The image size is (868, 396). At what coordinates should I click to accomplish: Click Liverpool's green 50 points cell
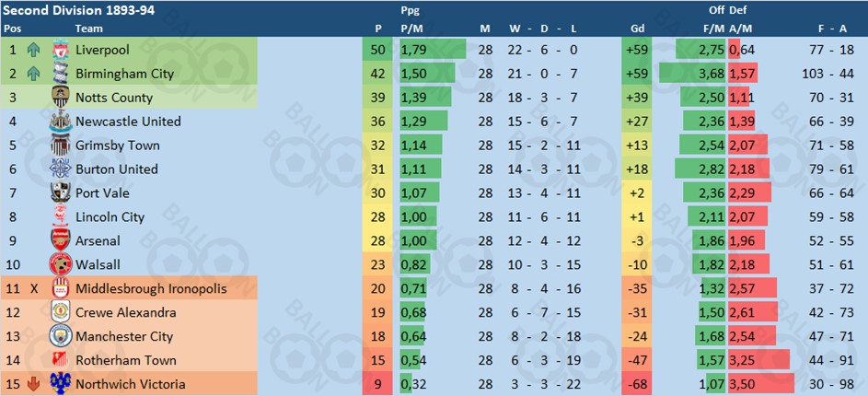coord(377,50)
